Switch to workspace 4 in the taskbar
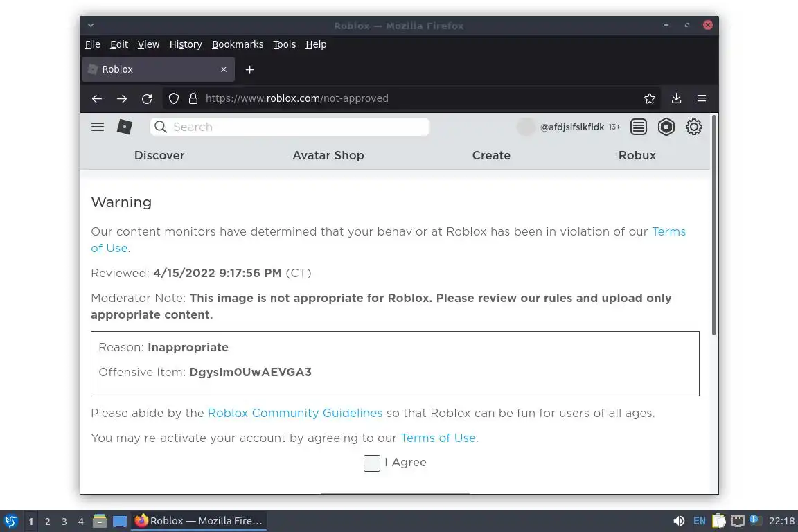The image size is (798, 532). tap(80, 522)
